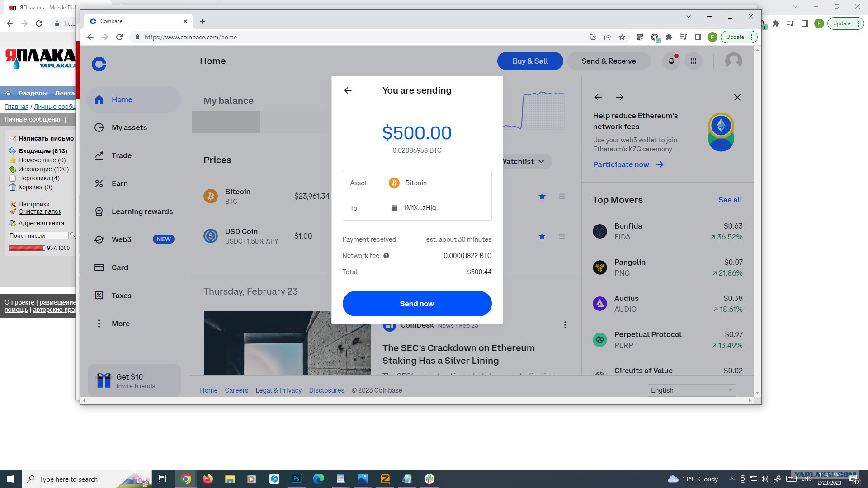This screenshot has width=868, height=488.
Task: Open Taxes in the sidebar
Action: pyautogui.click(x=134, y=296)
